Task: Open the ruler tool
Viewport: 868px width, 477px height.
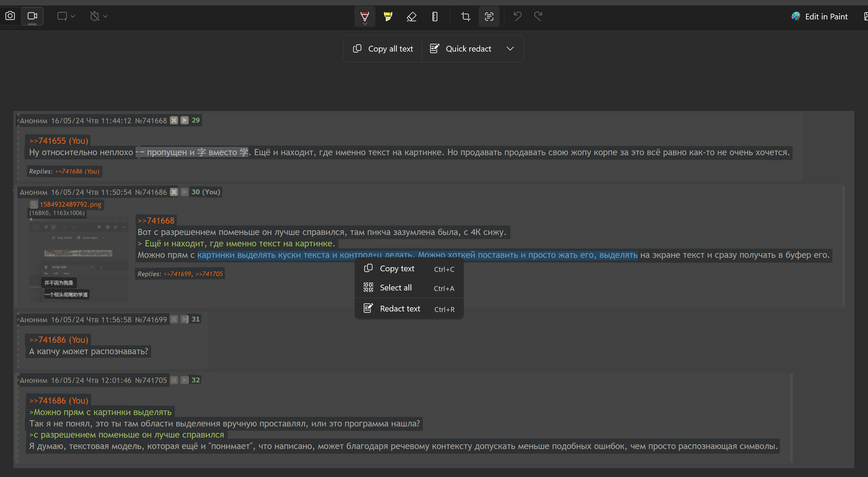Action: [435, 16]
